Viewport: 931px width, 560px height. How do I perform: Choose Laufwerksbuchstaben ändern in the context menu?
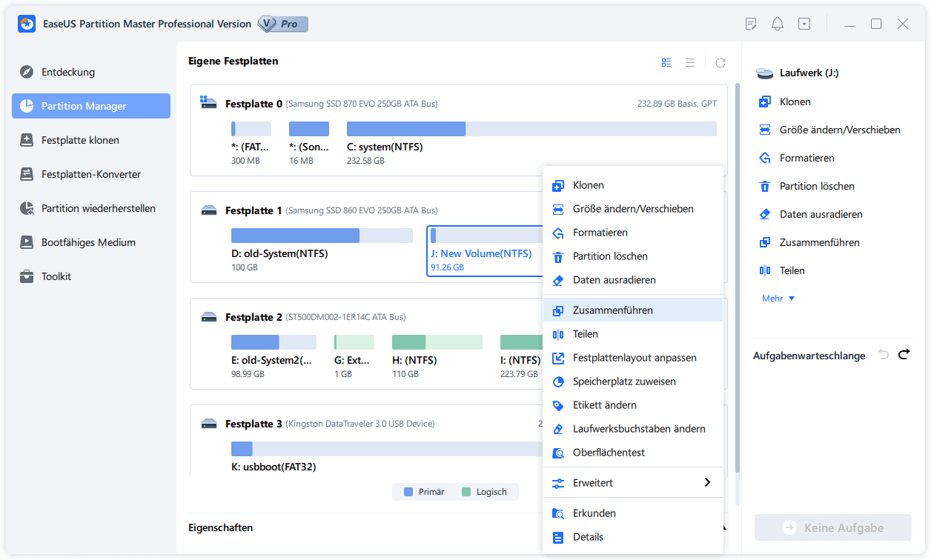(x=633, y=429)
